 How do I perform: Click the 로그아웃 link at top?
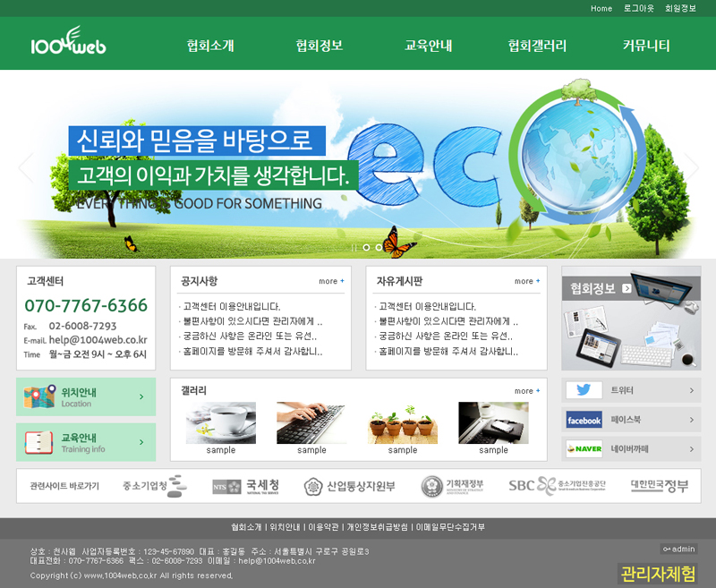(638, 8)
